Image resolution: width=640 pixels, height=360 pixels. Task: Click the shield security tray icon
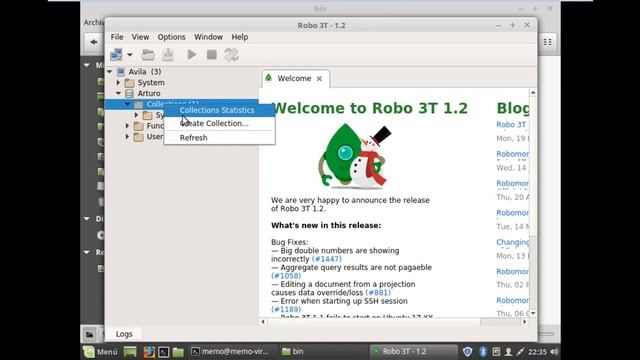(468, 351)
